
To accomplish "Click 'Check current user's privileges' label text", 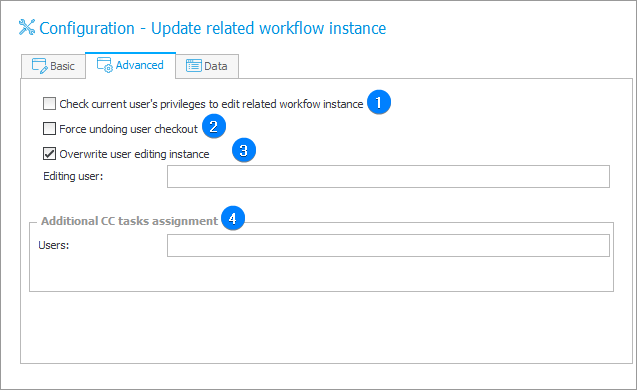I will click(211, 104).
